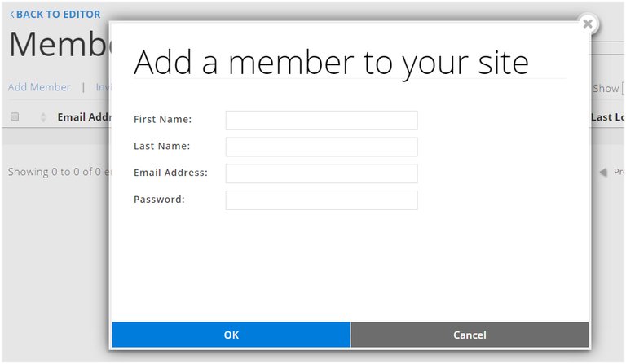Click the Password label text
Viewport: 626px width, 364px height.
point(159,200)
